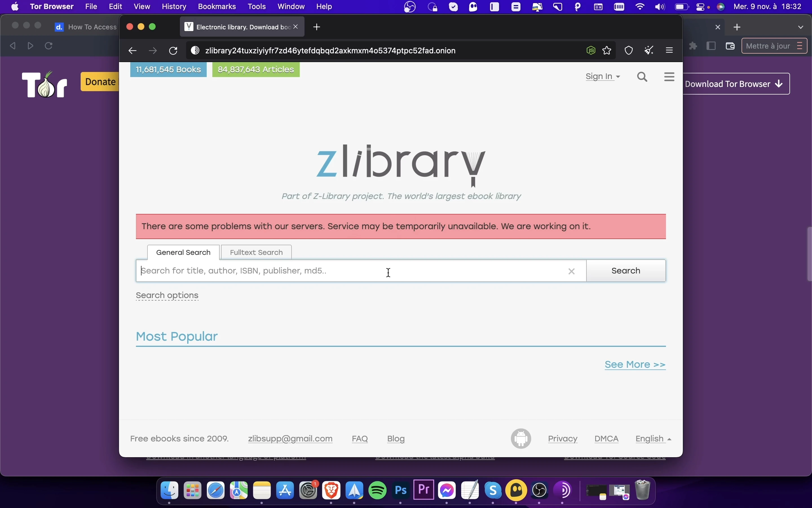This screenshot has width=812, height=508.
Task: Click the Tor logo in background window
Action: (45, 85)
